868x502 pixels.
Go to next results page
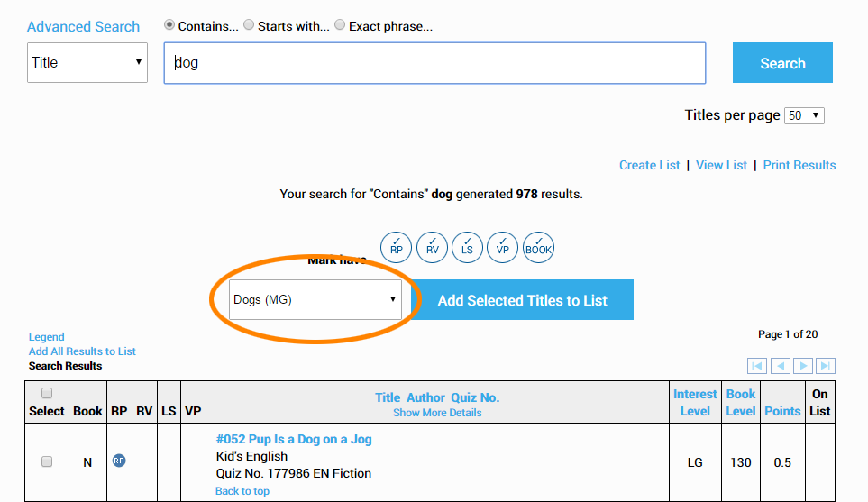click(803, 366)
